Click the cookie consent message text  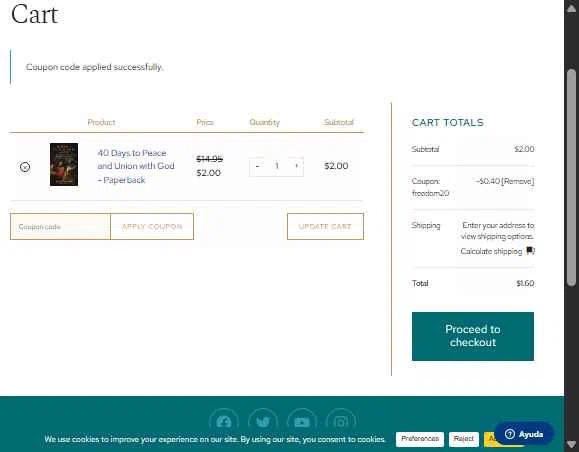(215, 439)
